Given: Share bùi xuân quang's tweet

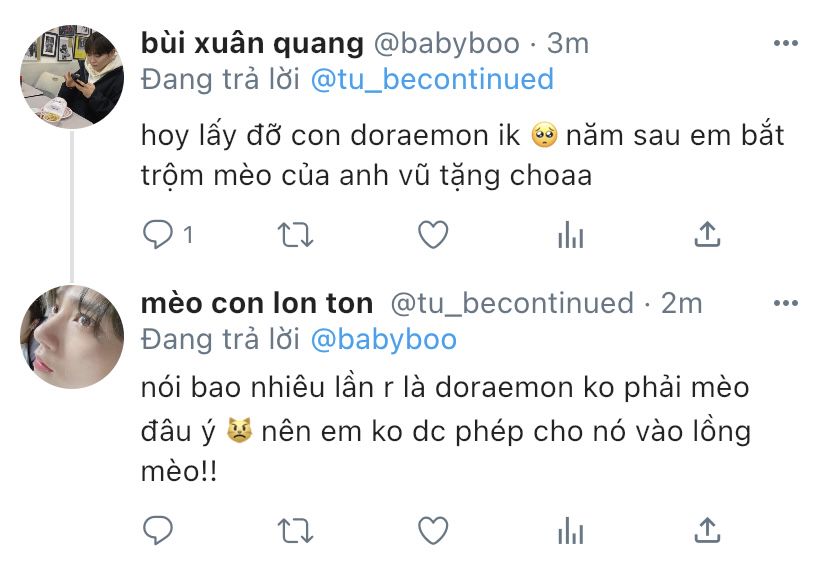Looking at the screenshot, I should (x=707, y=234).
